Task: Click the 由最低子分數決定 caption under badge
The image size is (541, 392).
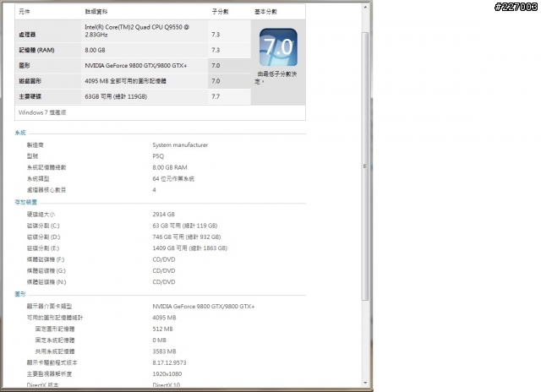Action: [x=276, y=78]
